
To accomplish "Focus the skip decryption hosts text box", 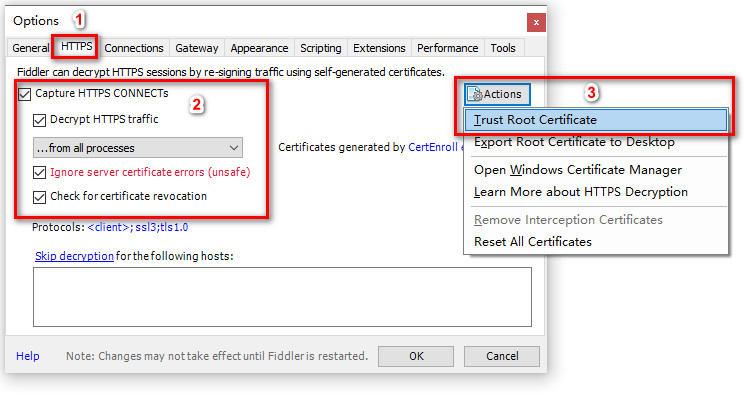I will (282, 297).
